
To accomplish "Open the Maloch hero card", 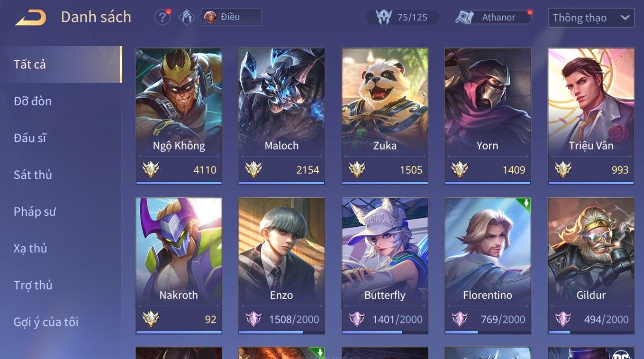I will click(x=281, y=116).
